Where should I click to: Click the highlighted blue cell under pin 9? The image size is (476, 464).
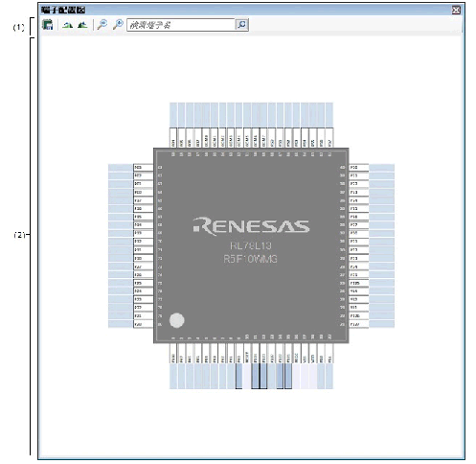tap(238, 376)
